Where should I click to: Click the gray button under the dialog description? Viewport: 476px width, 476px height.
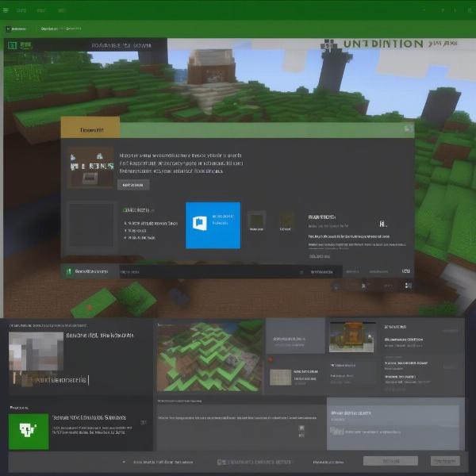point(133,185)
